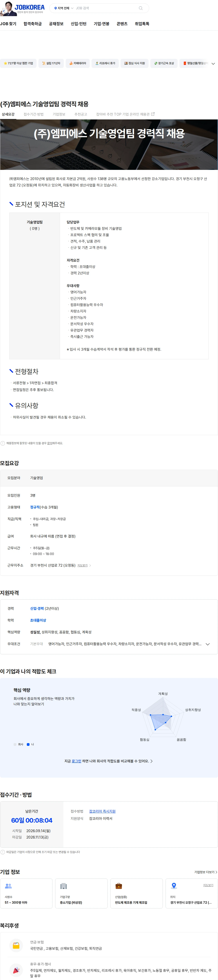Open the 기업정보 더보기 link
This screenshot has height=980, width=218.
[x=206, y=872]
